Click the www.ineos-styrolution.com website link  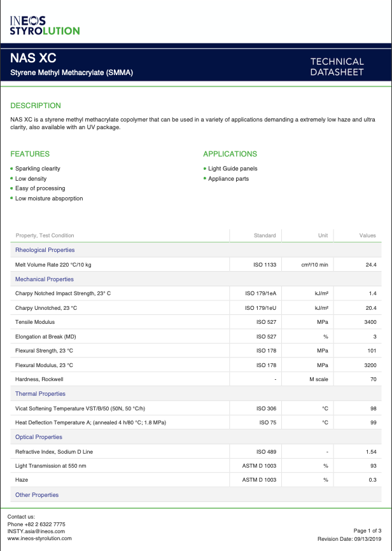[x=39, y=538]
